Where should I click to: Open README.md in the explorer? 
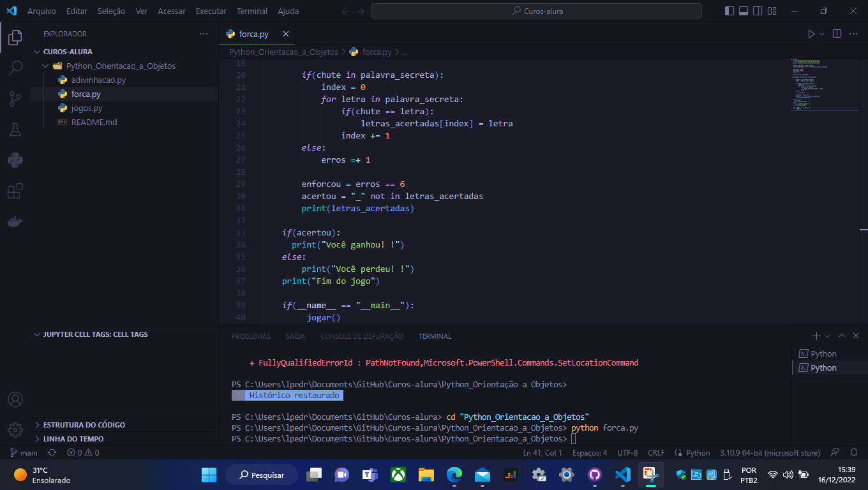94,122
